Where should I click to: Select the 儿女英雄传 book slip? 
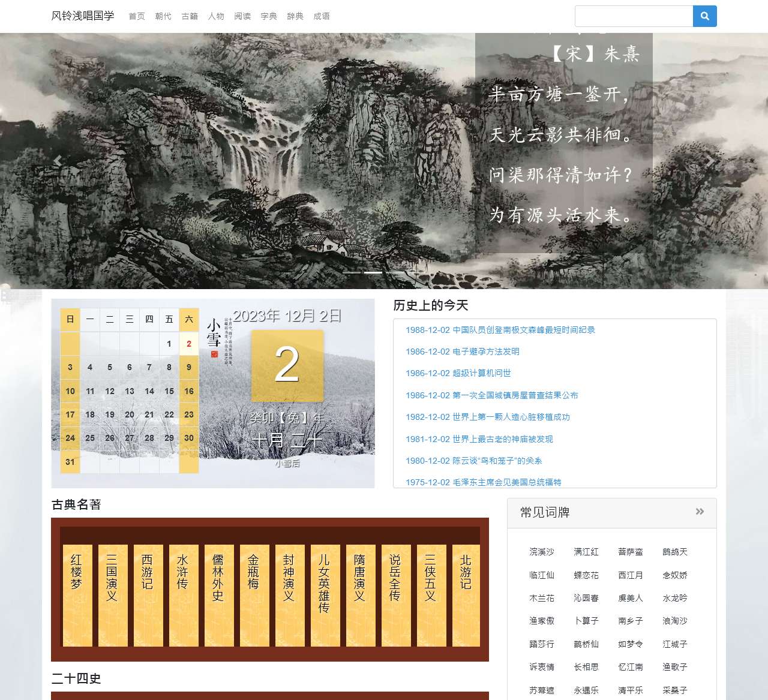[325, 595]
